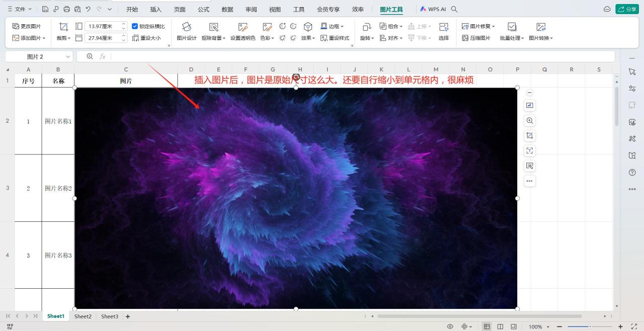Open the Sheet2 worksheet tab

tap(83, 316)
